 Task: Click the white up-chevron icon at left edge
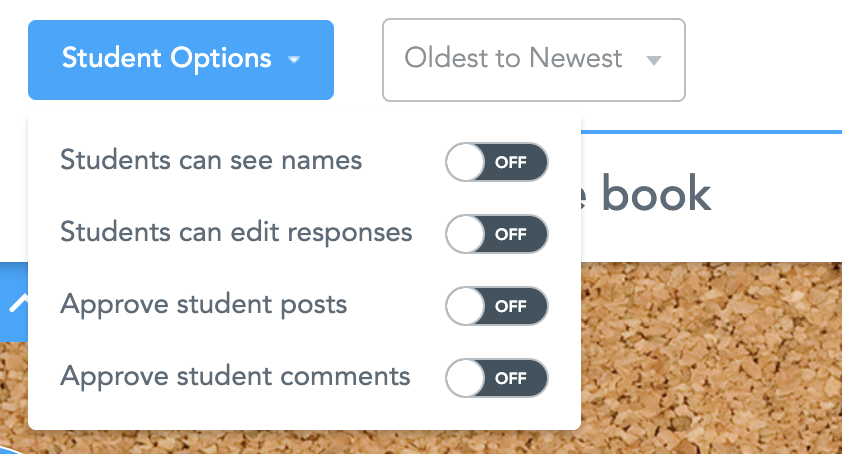(16, 301)
